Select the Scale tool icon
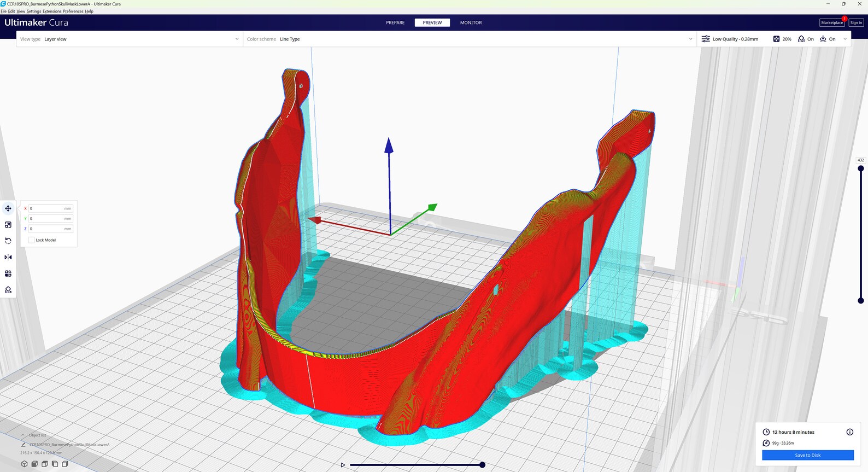 8,225
